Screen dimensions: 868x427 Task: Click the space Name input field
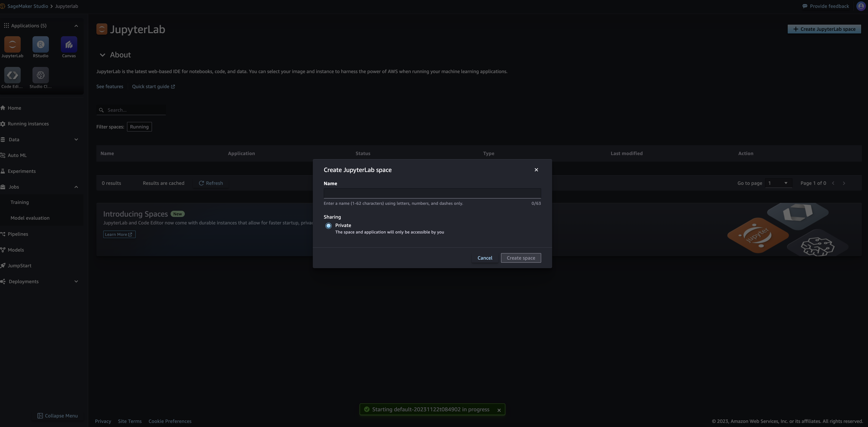[432, 193]
